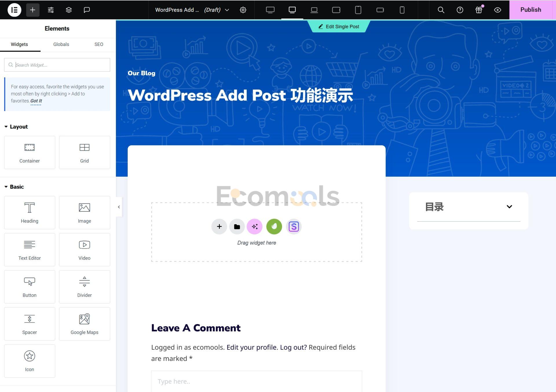Select the SEO tab
Screen dimensions: 556x392
coord(99,44)
